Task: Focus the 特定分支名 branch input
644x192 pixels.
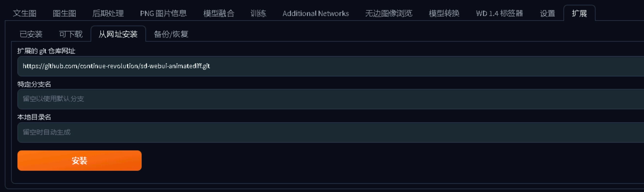Action: point(330,99)
